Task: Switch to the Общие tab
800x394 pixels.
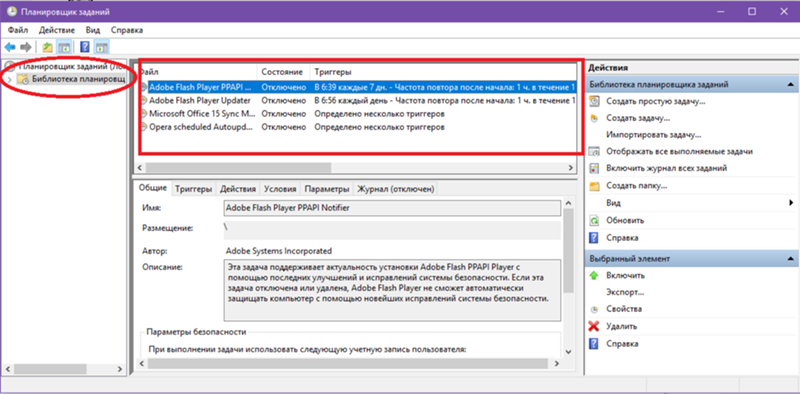Action: tap(153, 188)
